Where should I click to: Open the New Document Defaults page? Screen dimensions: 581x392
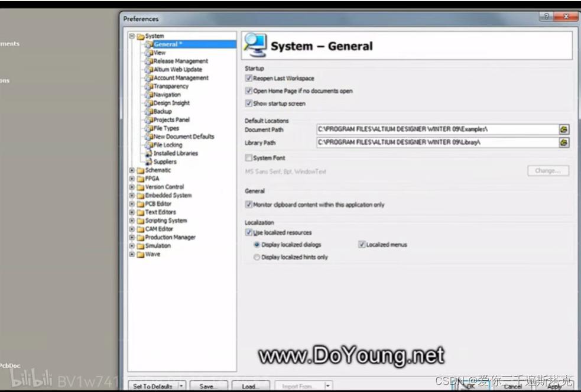184,137
